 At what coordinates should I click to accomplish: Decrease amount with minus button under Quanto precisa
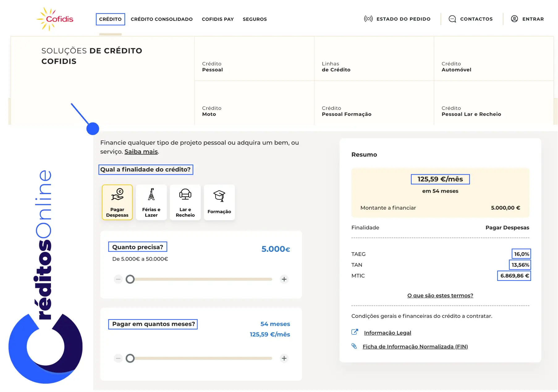point(118,279)
